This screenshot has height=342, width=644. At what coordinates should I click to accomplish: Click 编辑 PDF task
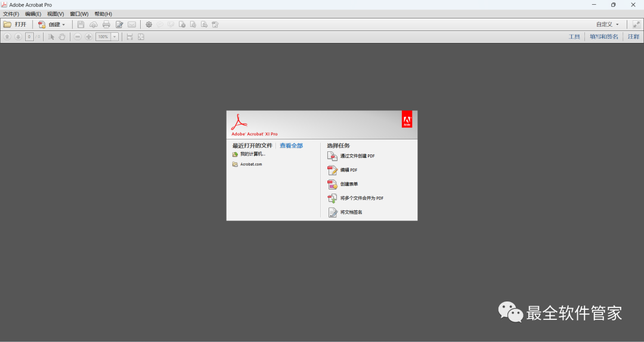click(342, 170)
